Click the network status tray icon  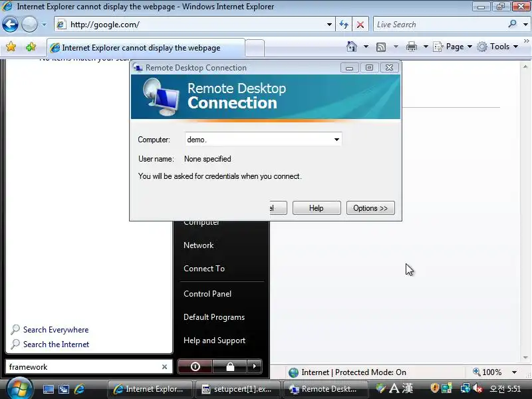click(465, 388)
